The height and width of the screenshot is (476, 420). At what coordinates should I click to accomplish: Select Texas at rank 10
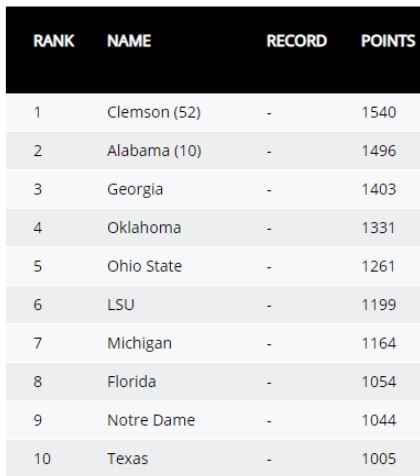(127, 459)
